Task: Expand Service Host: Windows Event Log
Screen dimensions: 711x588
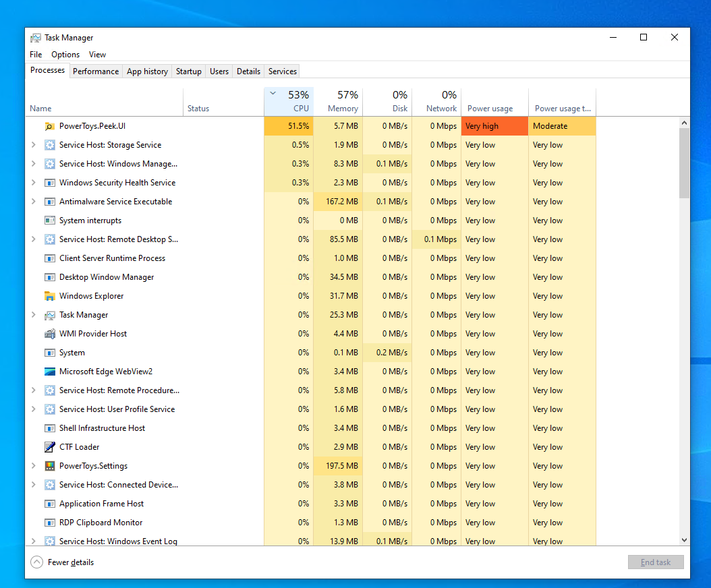Action: coord(32,541)
